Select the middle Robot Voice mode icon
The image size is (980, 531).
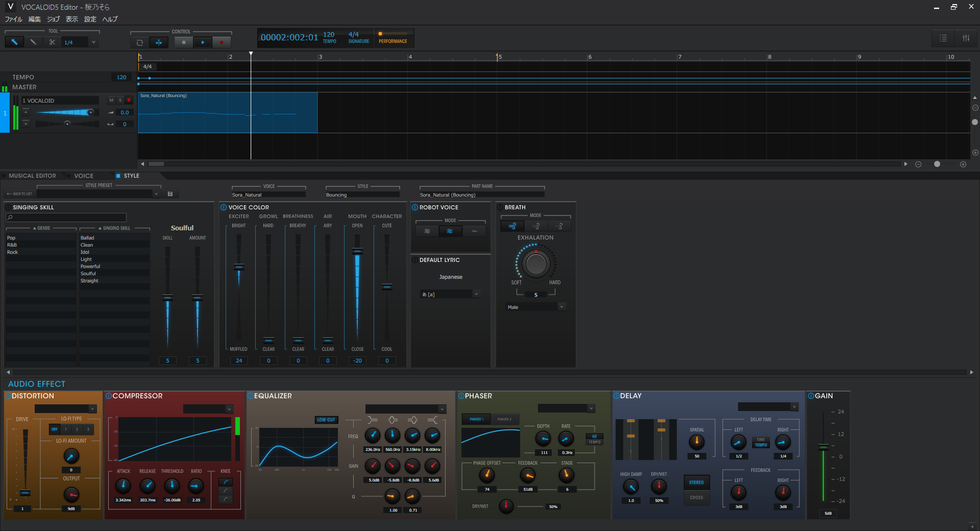[450, 231]
